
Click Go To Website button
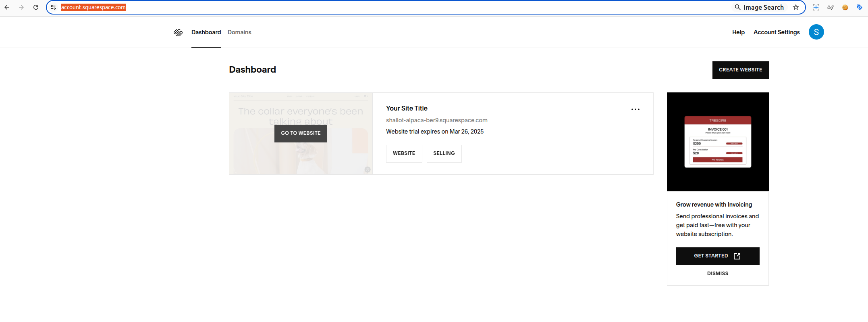click(301, 133)
